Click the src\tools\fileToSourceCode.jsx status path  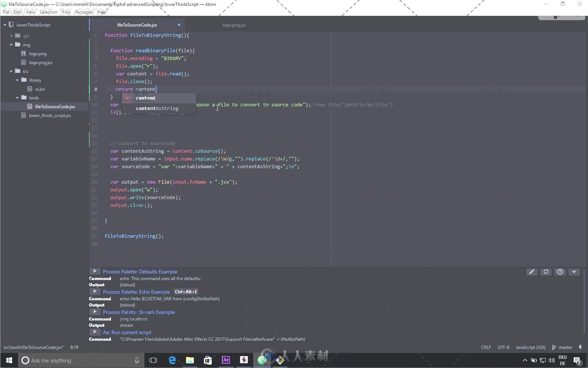[33, 347]
